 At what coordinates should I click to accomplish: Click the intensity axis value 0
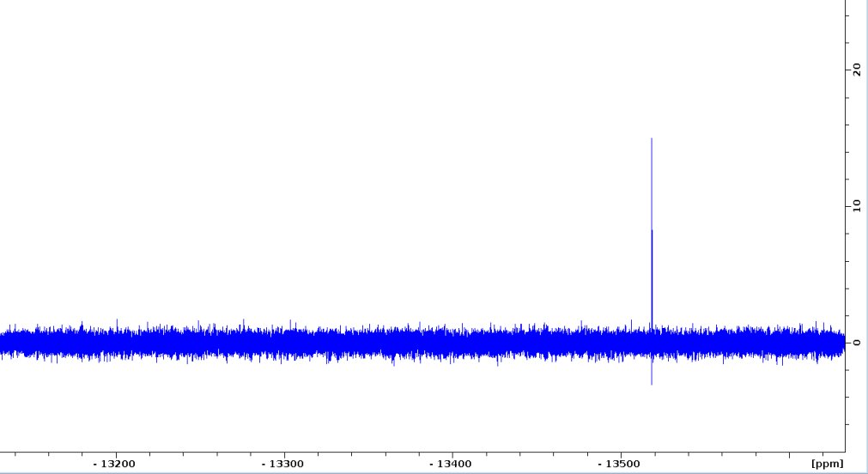[x=857, y=343]
